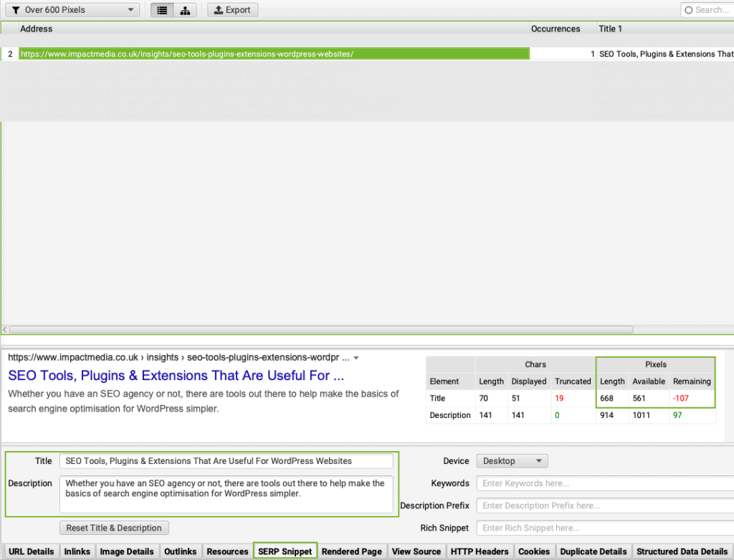The image size is (734, 560).
Task: Switch to URL Details tab
Action: (31, 551)
